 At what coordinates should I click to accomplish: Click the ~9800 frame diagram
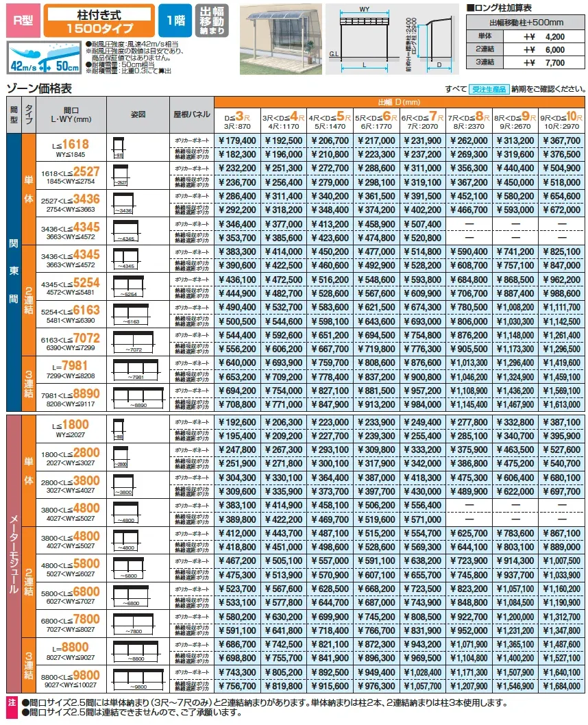coord(138,679)
